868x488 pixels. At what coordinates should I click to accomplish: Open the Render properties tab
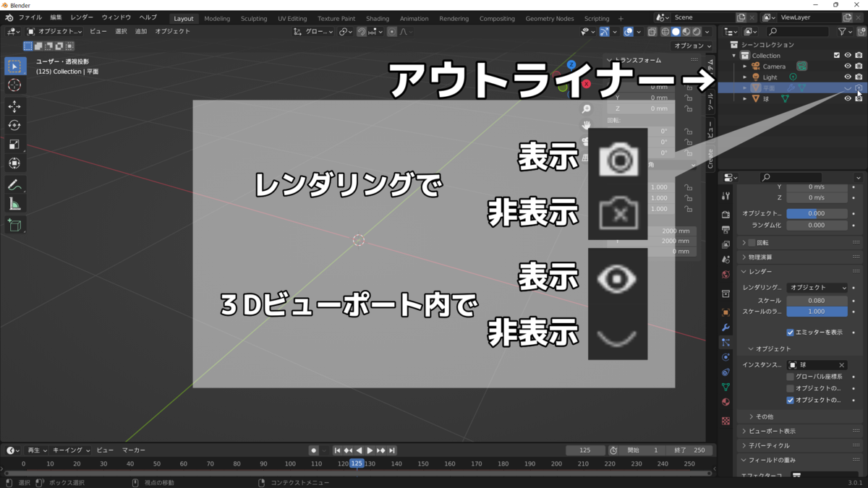(726, 214)
